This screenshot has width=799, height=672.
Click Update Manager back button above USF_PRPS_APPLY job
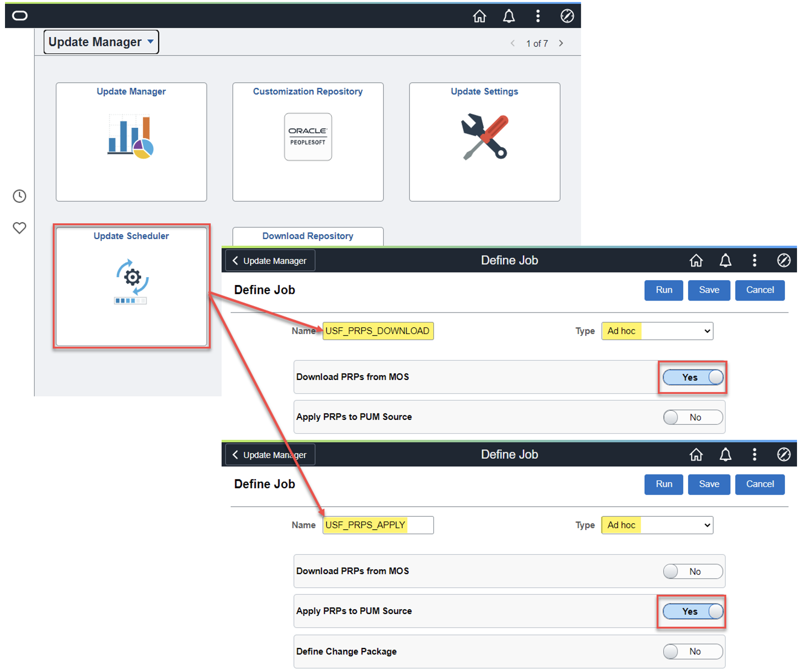270,455
